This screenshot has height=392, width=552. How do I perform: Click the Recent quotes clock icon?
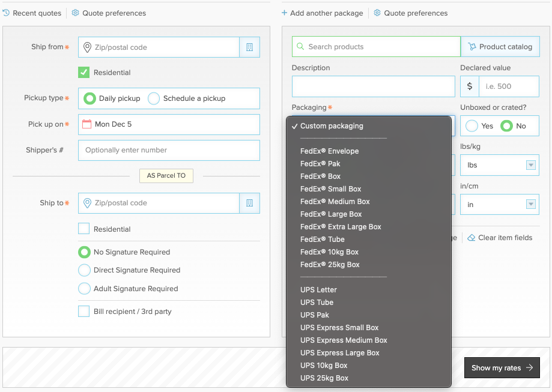pos(6,13)
